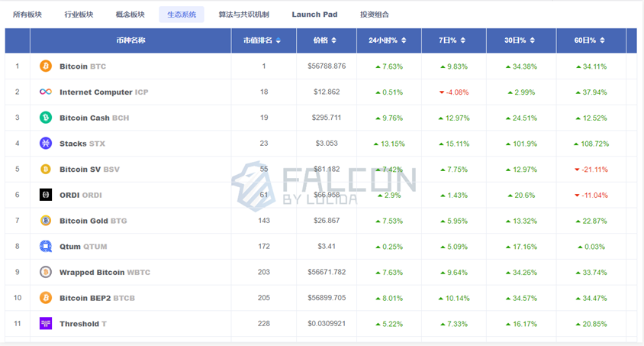Click the Bitcoin Gold BTG icon
The image size is (644, 346).
click(x=46, y=221)
